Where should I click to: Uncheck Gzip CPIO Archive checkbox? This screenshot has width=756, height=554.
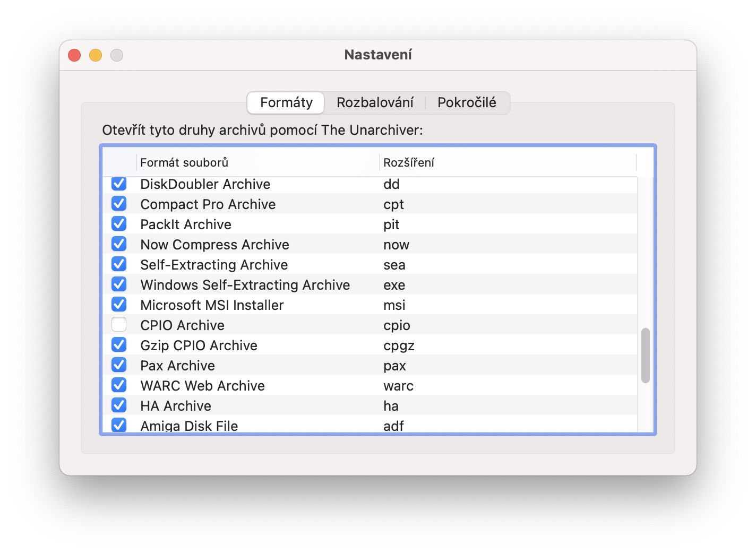pyautogui.click(x=119, y=345)
